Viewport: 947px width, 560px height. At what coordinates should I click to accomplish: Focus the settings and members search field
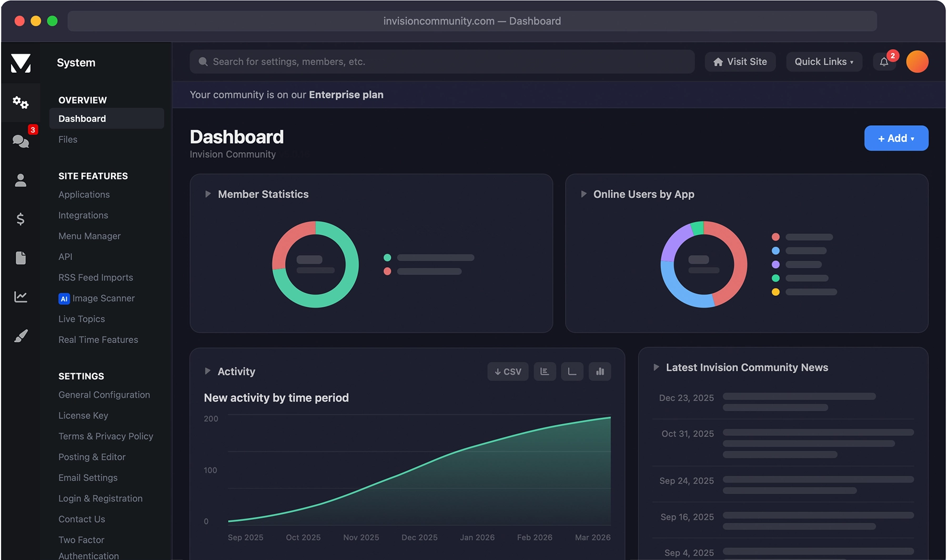click(x=442, y=62)
